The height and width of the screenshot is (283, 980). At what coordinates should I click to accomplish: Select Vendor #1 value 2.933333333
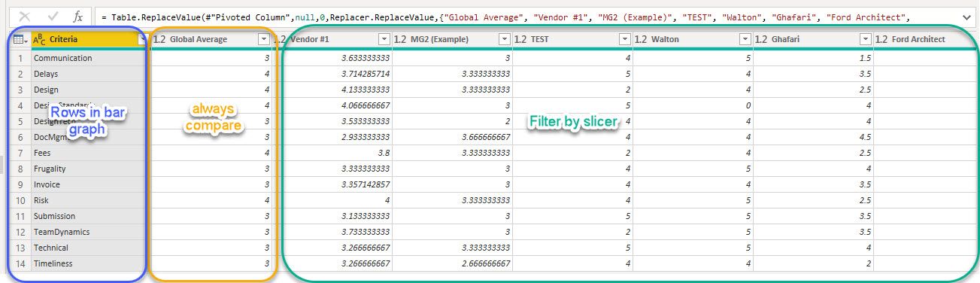331,137
